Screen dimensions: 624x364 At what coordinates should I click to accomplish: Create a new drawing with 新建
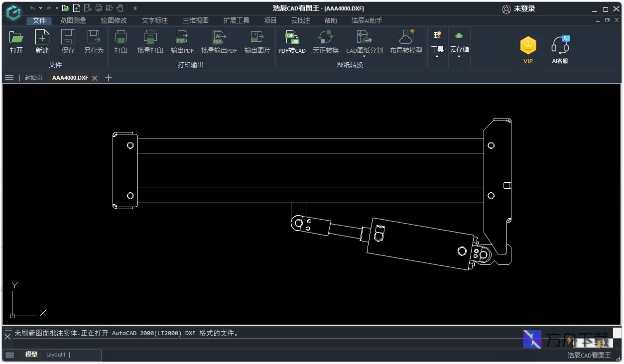pyautogui.click(x=42, y=42)
